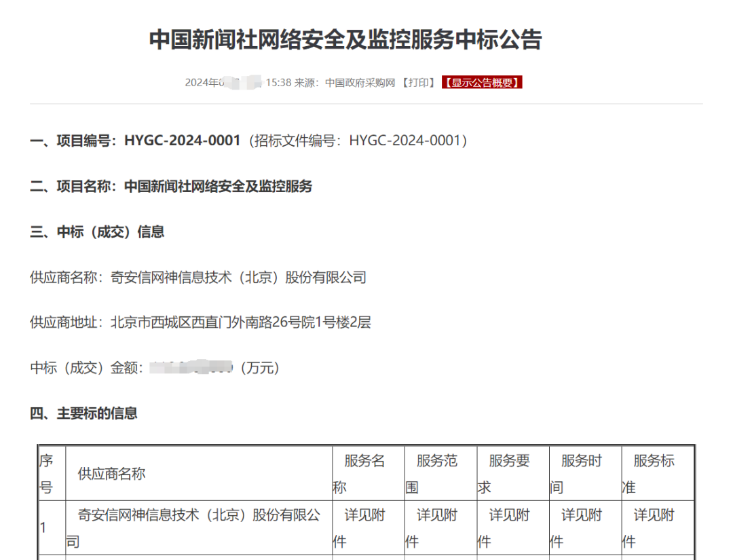The image size is (733, 560).
Task: Click the 【打印】 print link
Action: [x=419, y=83]
